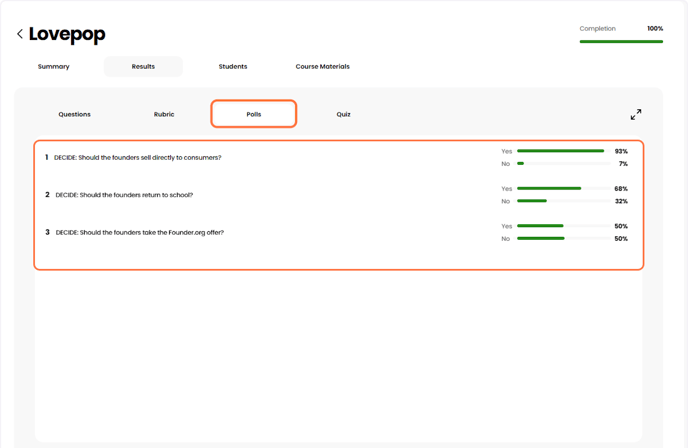The height and width of the screenshot is (448, 688).
Task: Select the return to school poll question
Action: 124,195
